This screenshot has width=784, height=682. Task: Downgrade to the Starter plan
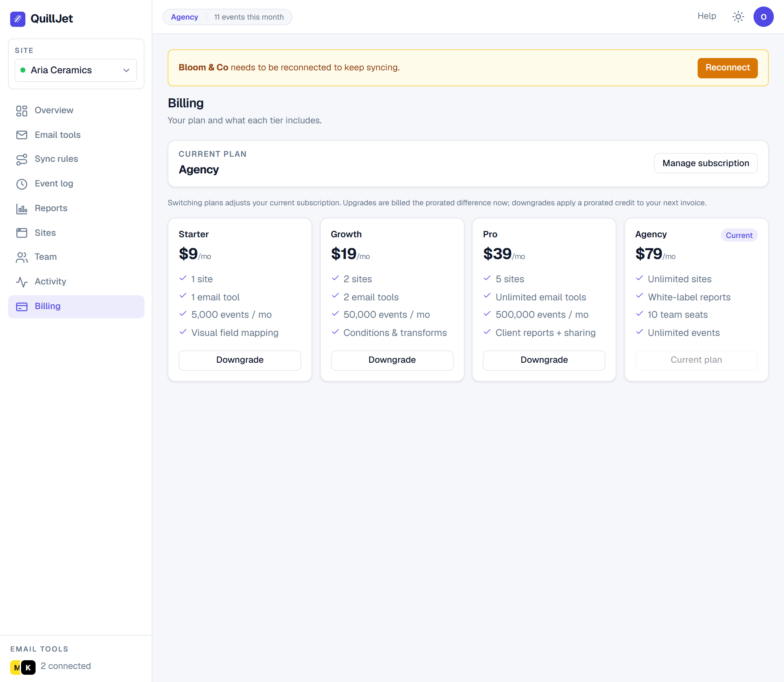240,360
